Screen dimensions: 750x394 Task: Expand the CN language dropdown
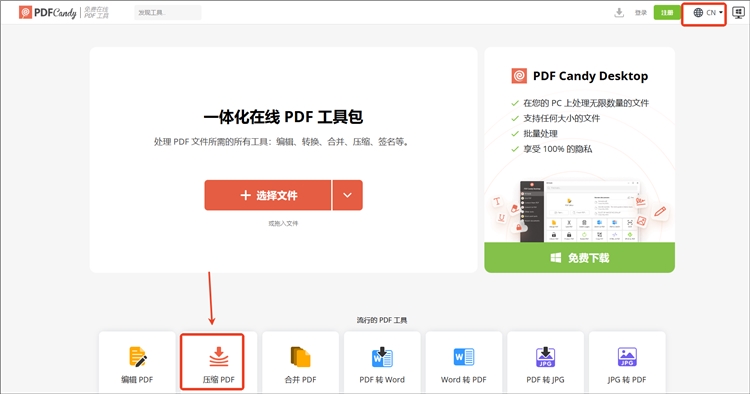point(715,12)
